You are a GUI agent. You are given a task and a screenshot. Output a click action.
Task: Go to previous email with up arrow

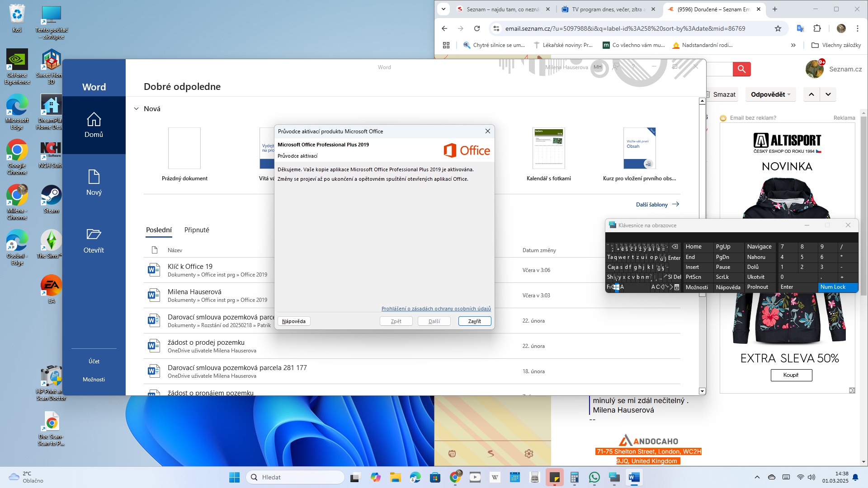point(811,94)
